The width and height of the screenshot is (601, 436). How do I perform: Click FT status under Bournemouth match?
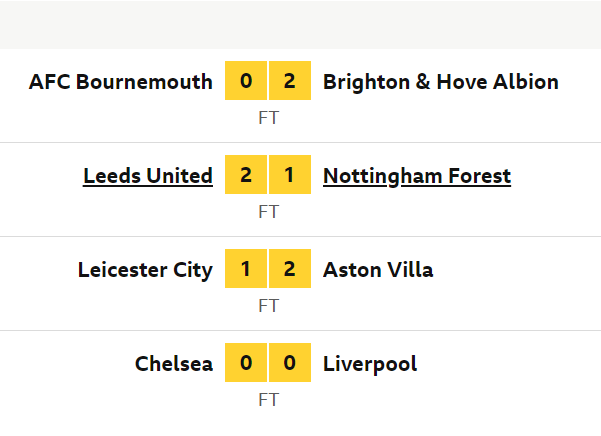coord(268,118)
